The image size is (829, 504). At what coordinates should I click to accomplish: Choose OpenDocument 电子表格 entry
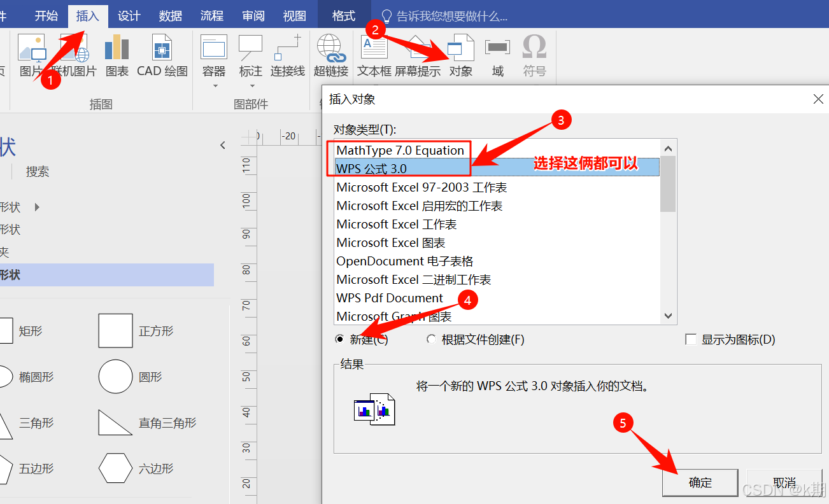(497, 261)
